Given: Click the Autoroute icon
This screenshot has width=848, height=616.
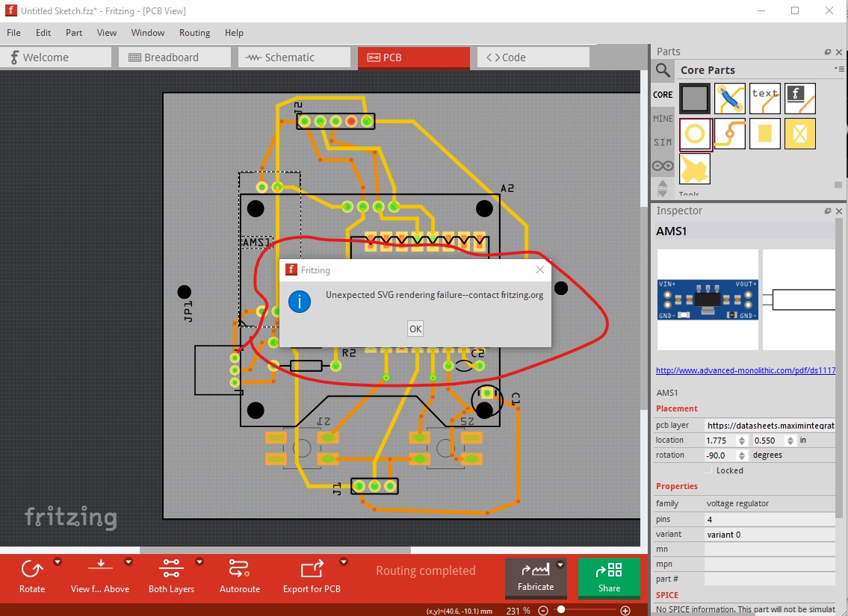Looking at the screenshot, I should pyautogui.click(x=239, y=568).
